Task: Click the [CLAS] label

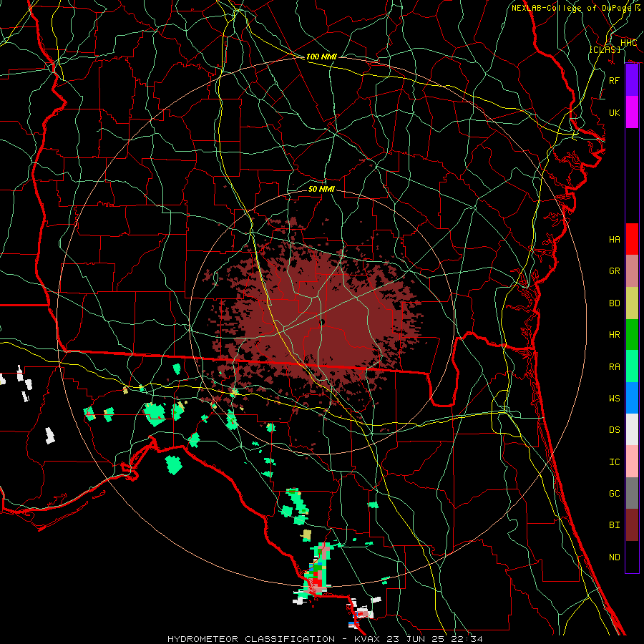Action: point(605,49)
